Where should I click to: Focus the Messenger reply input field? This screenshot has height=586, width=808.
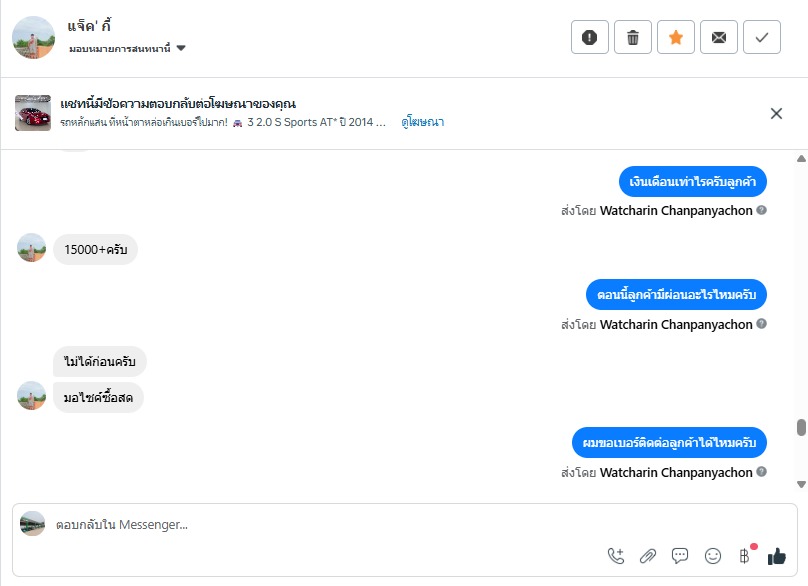[320, 524]
